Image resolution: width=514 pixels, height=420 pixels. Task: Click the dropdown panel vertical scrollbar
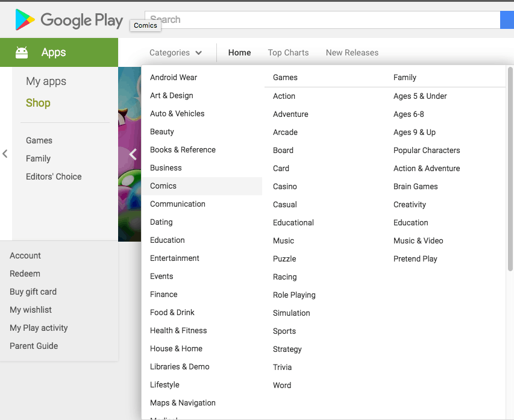click(x=510, y=169)
